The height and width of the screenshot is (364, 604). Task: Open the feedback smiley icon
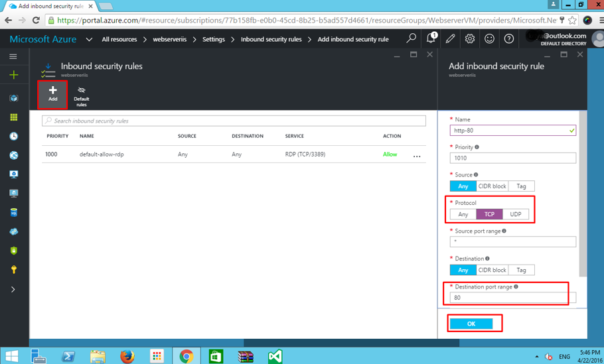[x=489, y=38]
